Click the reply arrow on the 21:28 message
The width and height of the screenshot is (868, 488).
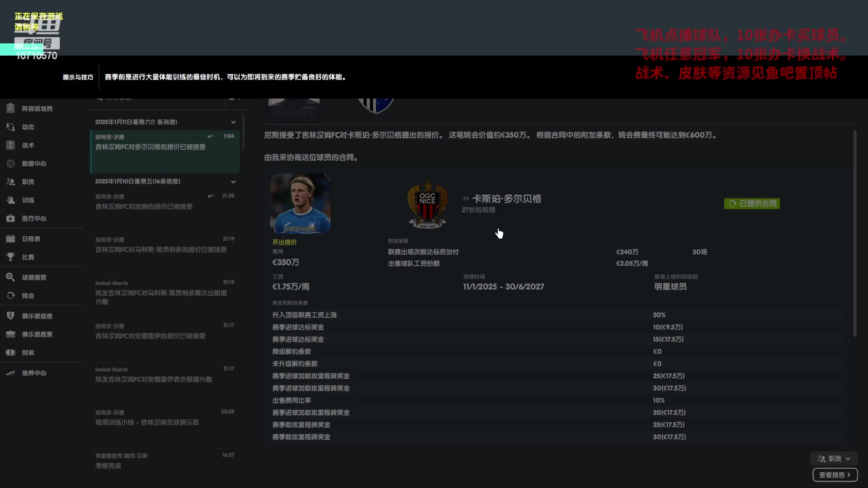click(x=211, y=196)
